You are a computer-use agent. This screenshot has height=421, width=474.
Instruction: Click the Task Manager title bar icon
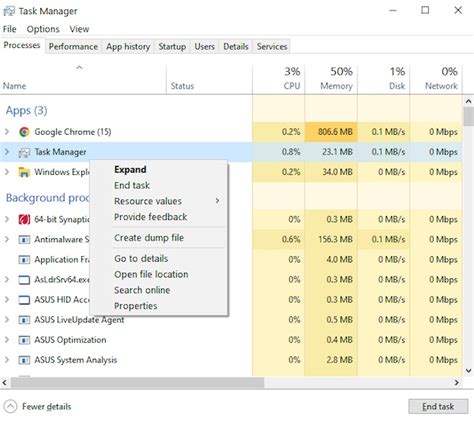[x=9, y=11]
